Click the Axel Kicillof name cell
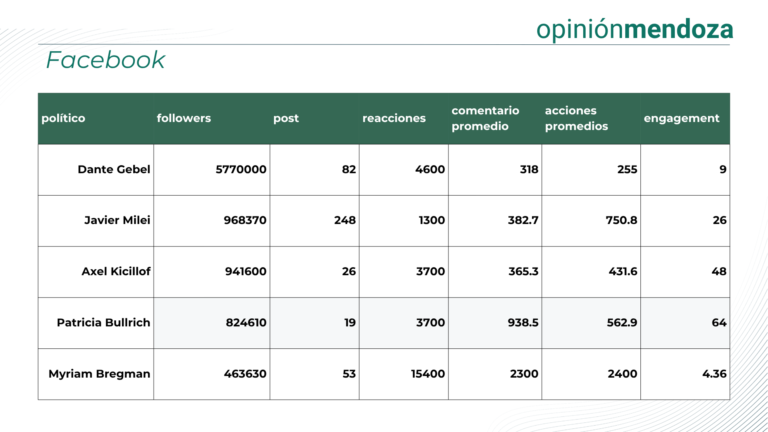The width and height of the screenshot is (768, 432). 96,271
